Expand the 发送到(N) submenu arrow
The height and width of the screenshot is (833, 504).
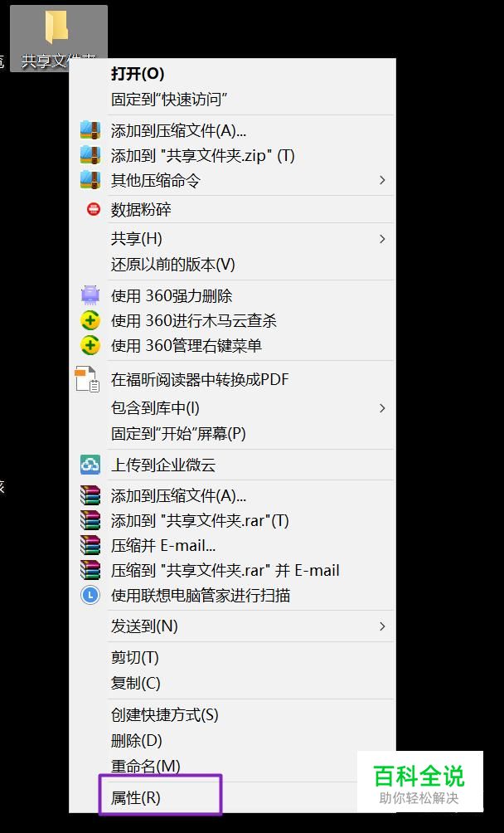click(382, 626)
